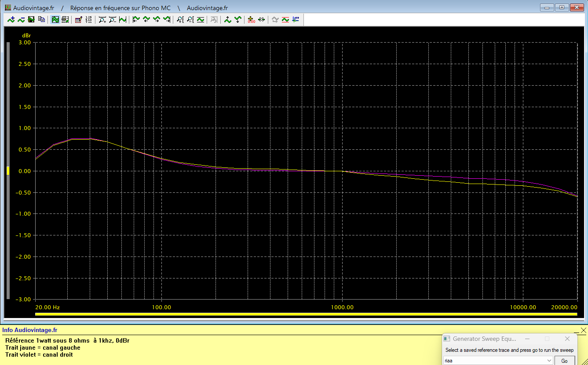Shift trace right with right-arrow wave icon

tap(156, 19)
